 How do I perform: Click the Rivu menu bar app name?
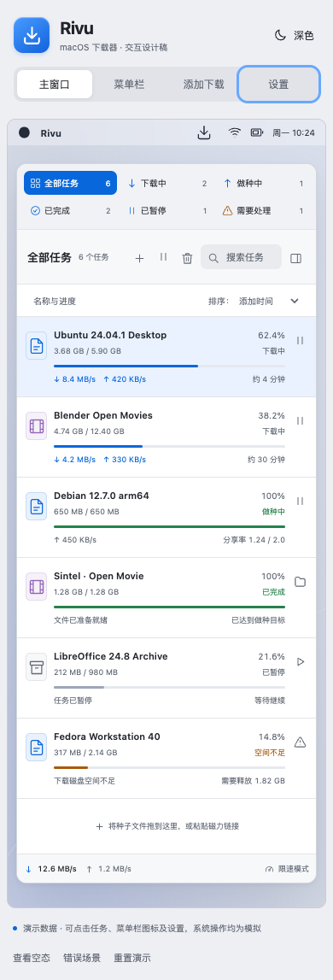(x=50, y=133)
